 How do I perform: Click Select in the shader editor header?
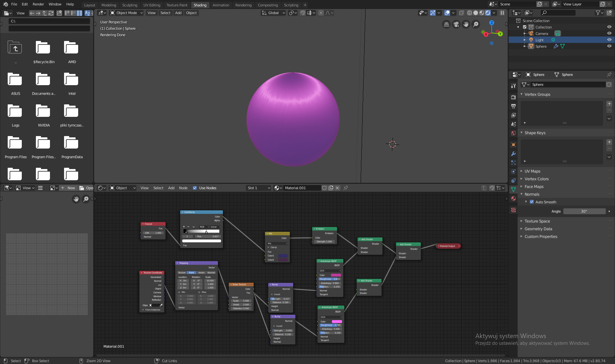click(x=158, y=188)
